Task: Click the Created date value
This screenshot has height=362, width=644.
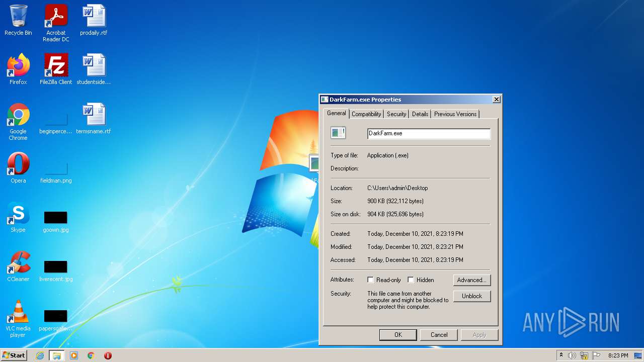Action: pos(415,234)
